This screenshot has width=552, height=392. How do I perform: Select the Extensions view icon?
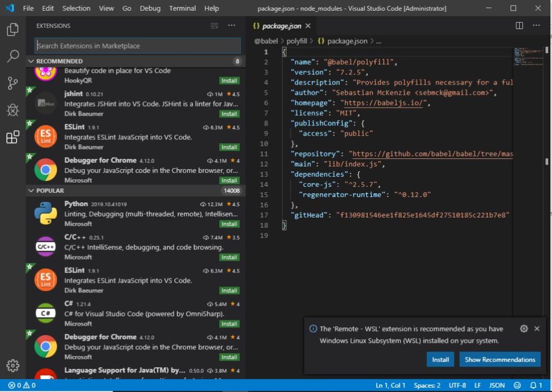tap(13, 137)
